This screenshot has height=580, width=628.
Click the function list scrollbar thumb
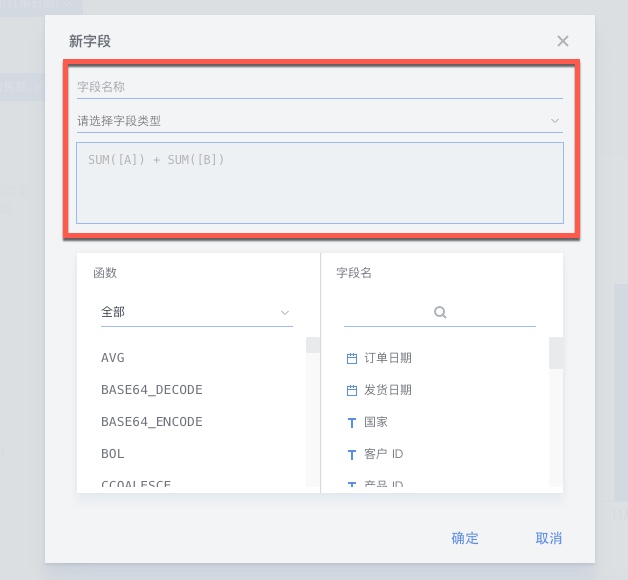(x=312, y=345)
